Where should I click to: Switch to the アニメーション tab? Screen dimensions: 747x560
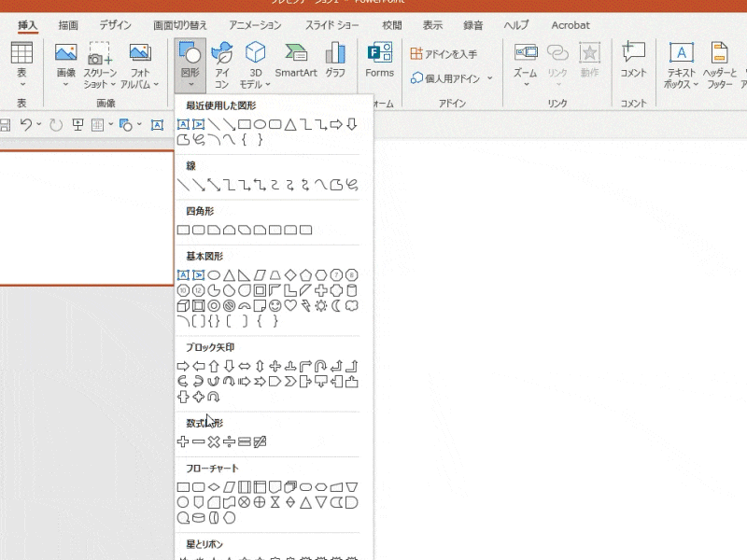click(x=255, y=25)
